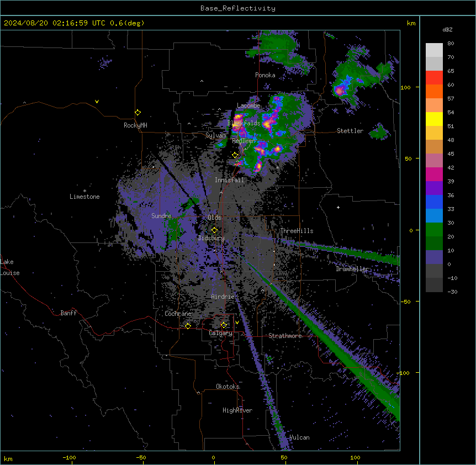Viewport: 476px width, 465px height.
Task: Click the yellow V marker northeast of Calgary
Action: tap(237, 323)
